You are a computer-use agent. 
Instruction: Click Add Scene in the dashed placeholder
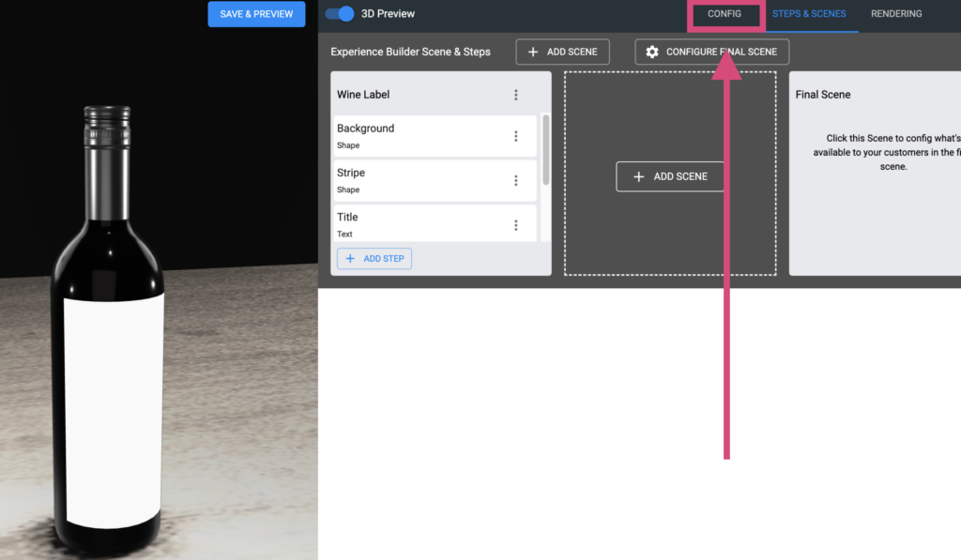670,176
